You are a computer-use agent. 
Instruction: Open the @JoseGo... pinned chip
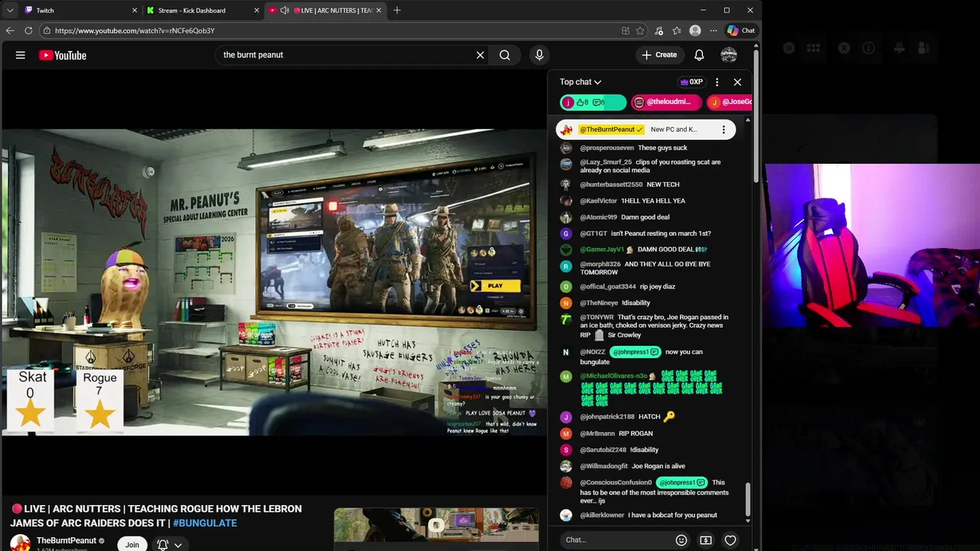pos(730,102)
